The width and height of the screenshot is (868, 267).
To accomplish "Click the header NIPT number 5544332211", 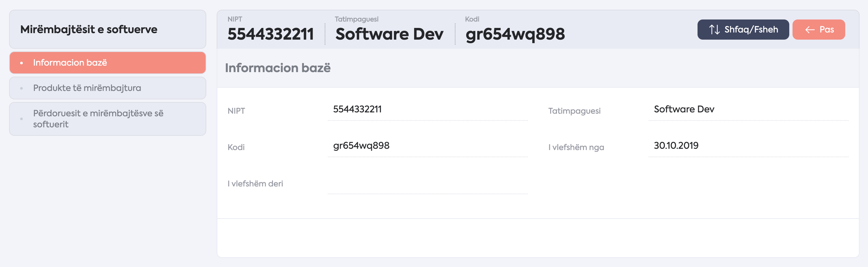I will 271,34.
